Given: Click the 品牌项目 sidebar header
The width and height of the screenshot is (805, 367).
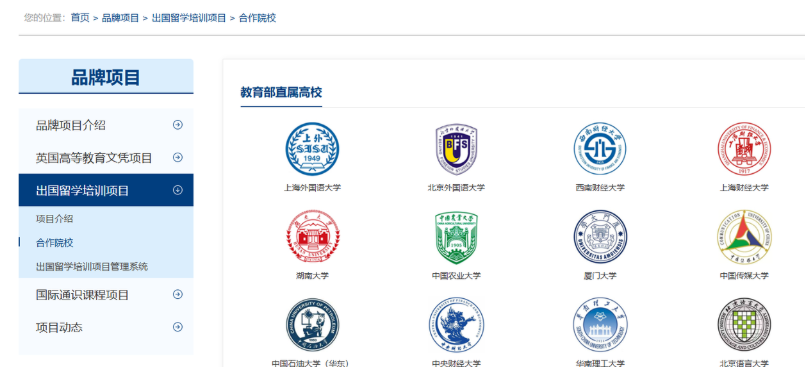Looking at the screenshot, I should pyautogui.click(x=106, y=77).
